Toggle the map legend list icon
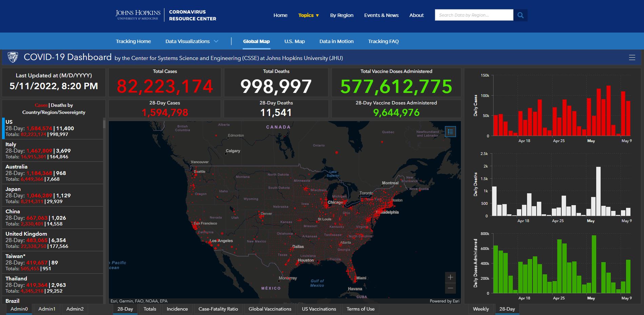Image resolution: width=644 pixels, height=315 pixels. click(450, 132)
